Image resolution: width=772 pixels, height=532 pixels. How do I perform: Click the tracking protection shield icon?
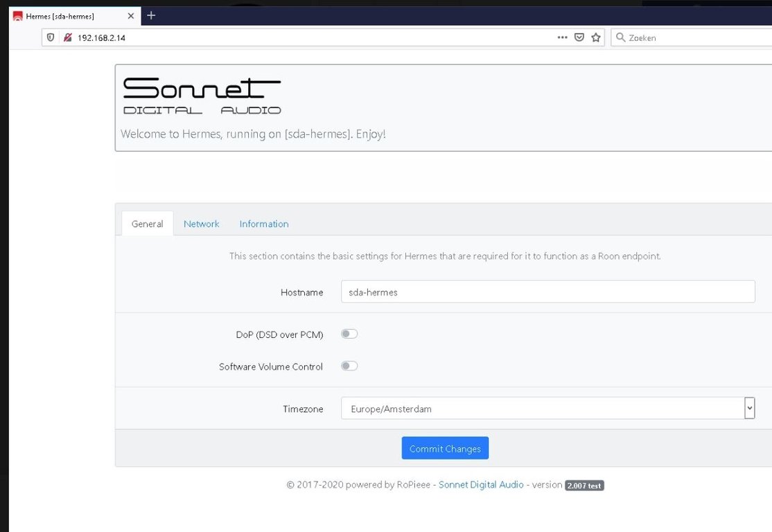(50, 37)
